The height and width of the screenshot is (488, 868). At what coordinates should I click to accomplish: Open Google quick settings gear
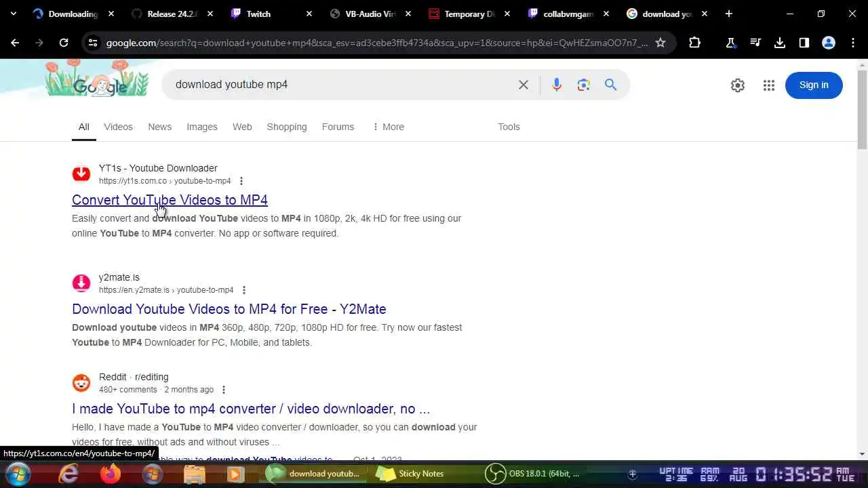tap(738, 85)
